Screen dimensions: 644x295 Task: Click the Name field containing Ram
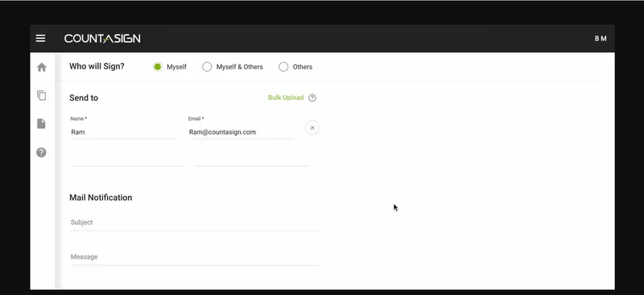pyautogui.click(x=124, y=132)
